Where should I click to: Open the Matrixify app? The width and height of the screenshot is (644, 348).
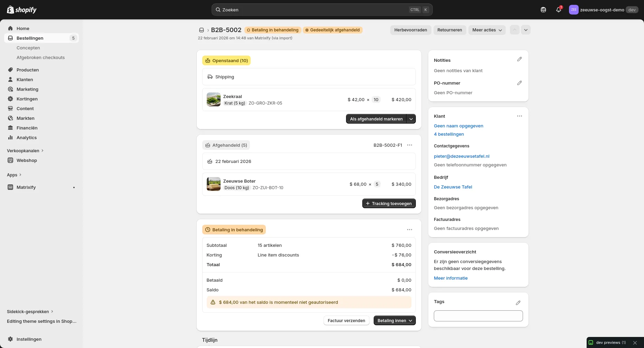tap(26, 187)
